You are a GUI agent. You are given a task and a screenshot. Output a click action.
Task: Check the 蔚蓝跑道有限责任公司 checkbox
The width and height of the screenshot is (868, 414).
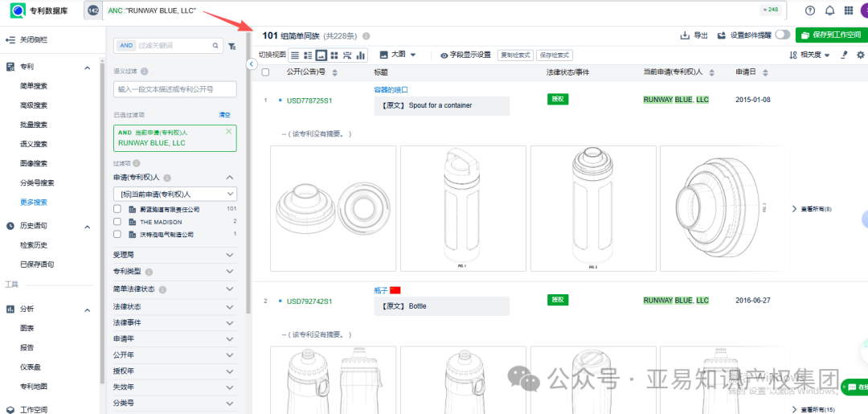point(117,209)
